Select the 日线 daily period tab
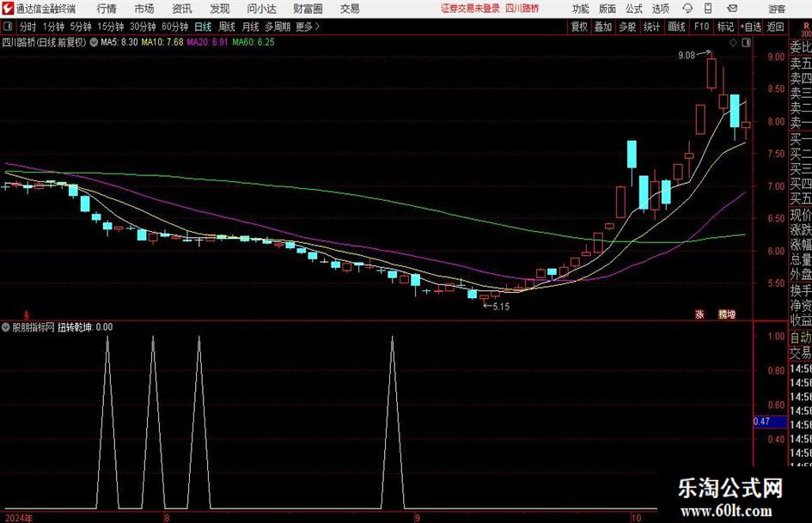 (203, 27)
